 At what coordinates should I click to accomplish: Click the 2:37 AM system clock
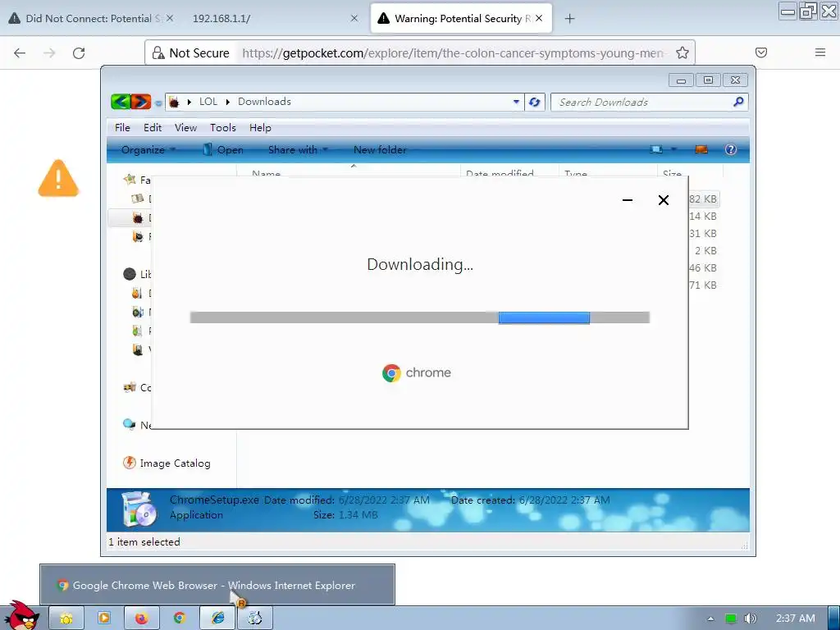click(x=795, y=619)
